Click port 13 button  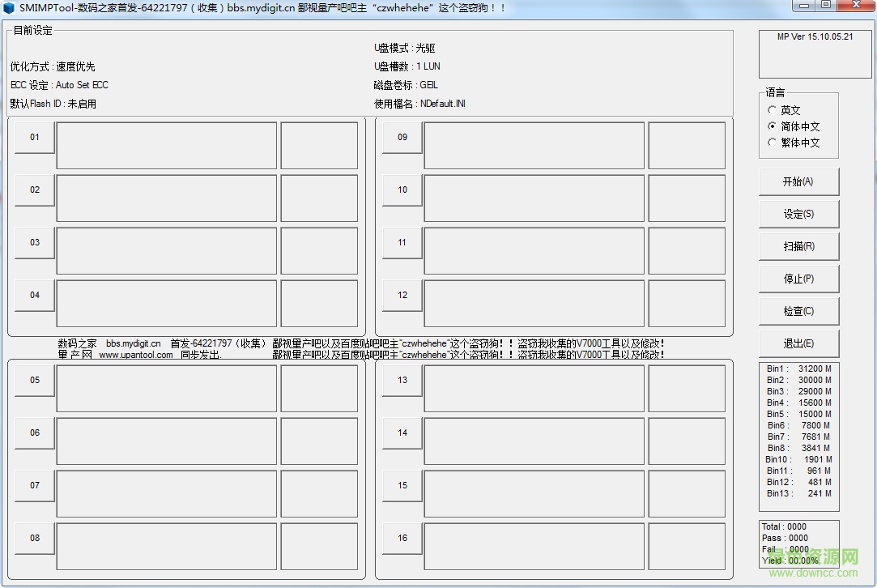402,381
